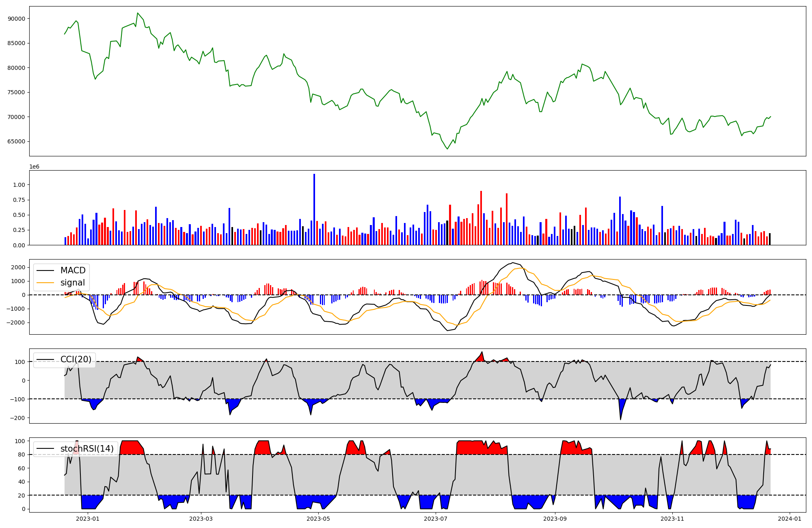Click the 2023-09 date tick label

point(555,519)
